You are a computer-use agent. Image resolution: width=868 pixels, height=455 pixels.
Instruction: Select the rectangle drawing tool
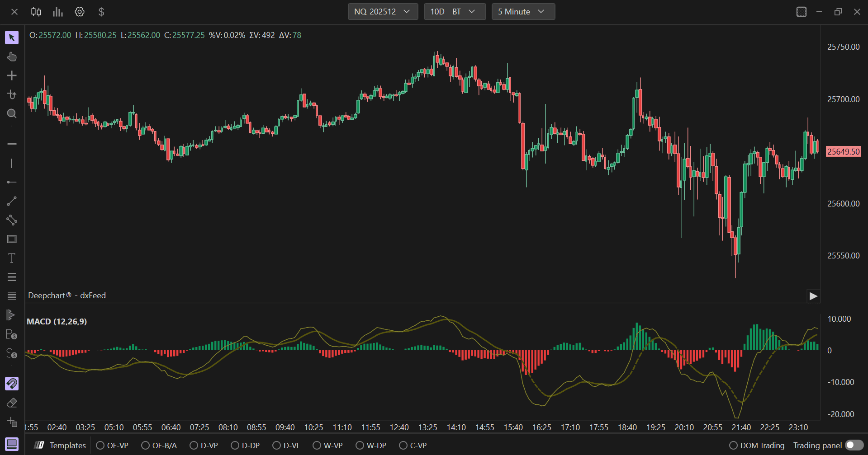(12, 239)
